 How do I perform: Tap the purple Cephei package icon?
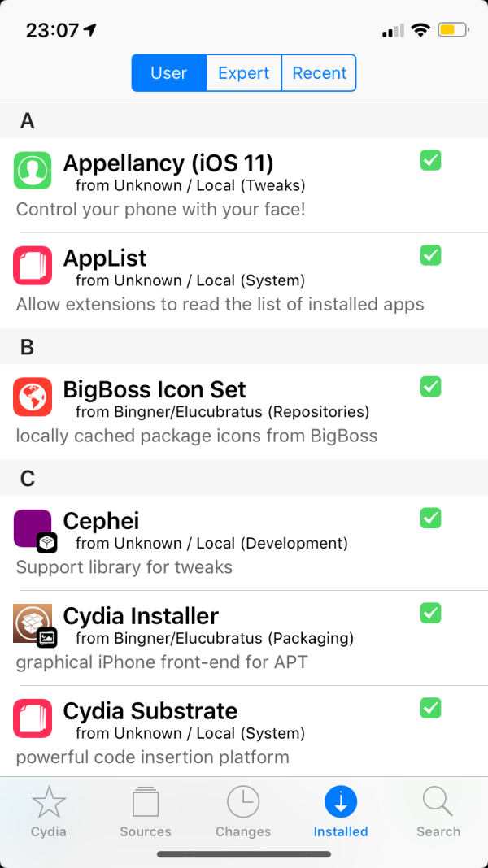pos(33,529)
